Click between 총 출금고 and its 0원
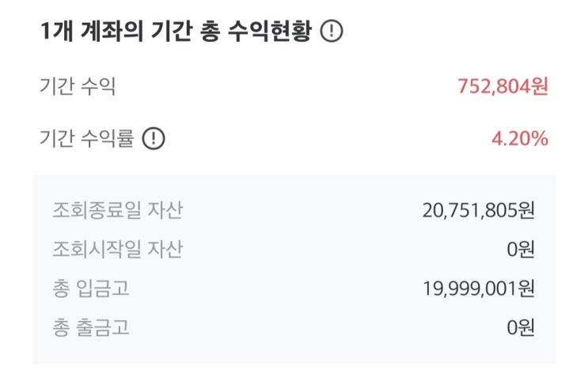 click(x=317, y=327)
